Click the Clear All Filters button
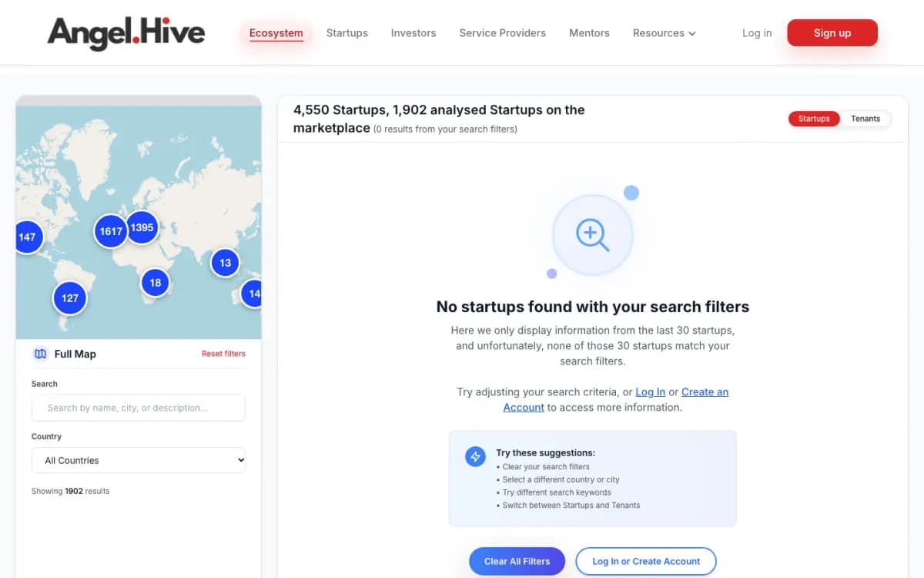This screenshot has height=578, width=924. coord(517,561)
